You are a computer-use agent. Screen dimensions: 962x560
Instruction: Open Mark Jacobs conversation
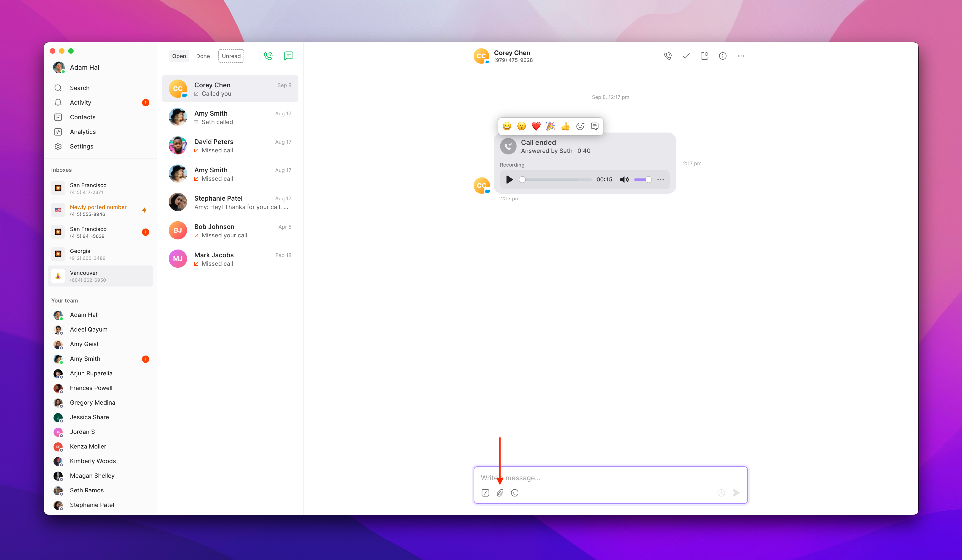click(x=230, y=259)
